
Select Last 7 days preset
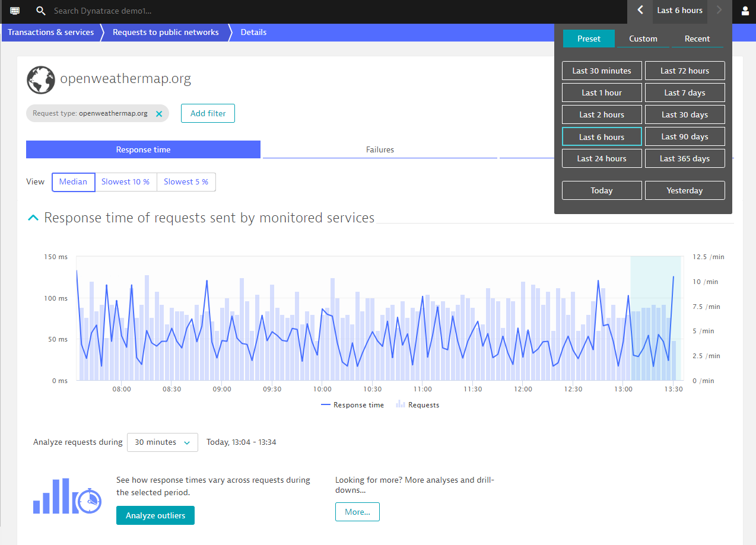point(685,93)
